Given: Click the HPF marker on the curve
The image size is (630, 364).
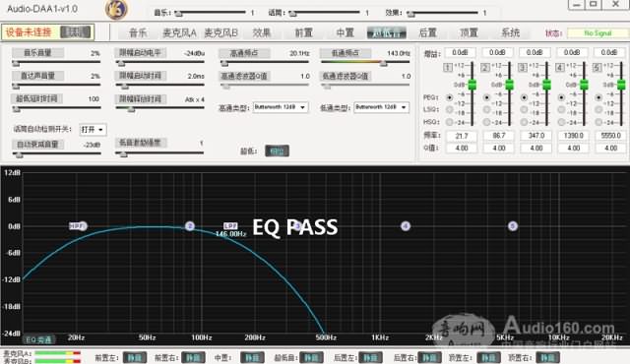Looking at the screenshot, I should [78, 226].
